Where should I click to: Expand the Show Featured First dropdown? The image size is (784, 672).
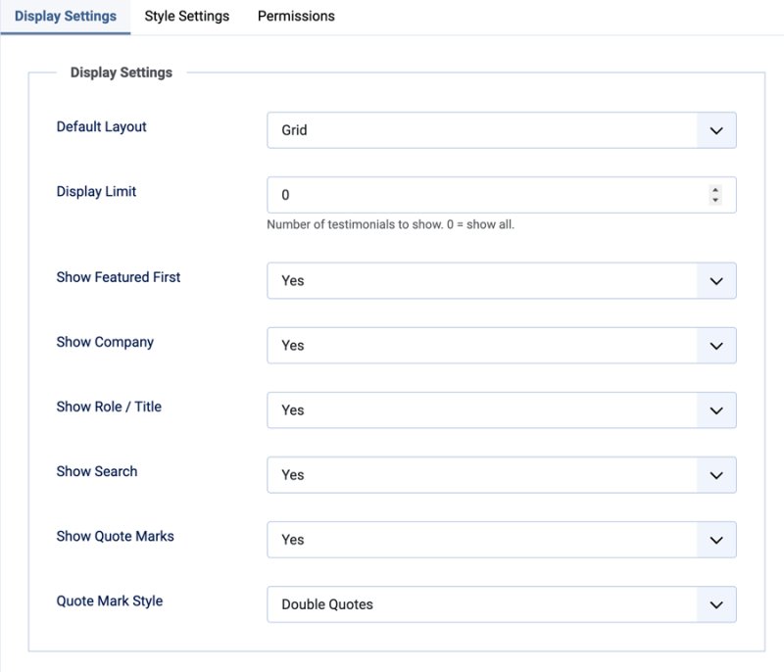(x=502, y=281)
